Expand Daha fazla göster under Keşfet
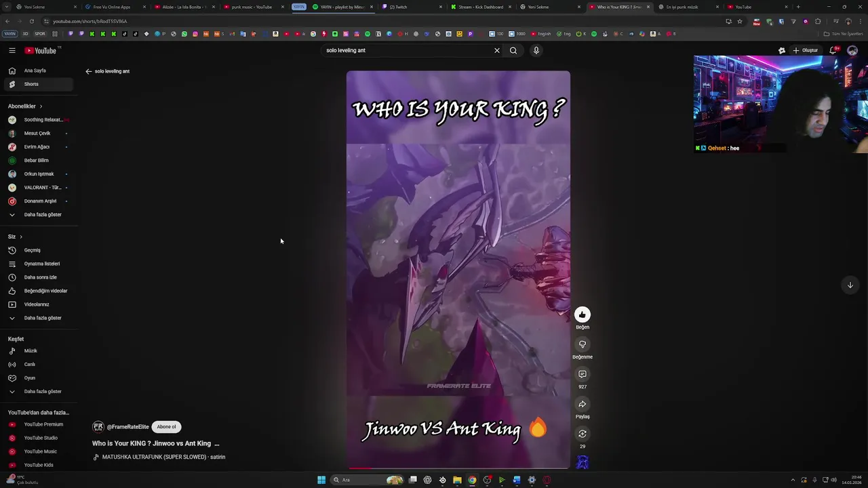This screenshot has height=488, width=868. click(37, 392)
